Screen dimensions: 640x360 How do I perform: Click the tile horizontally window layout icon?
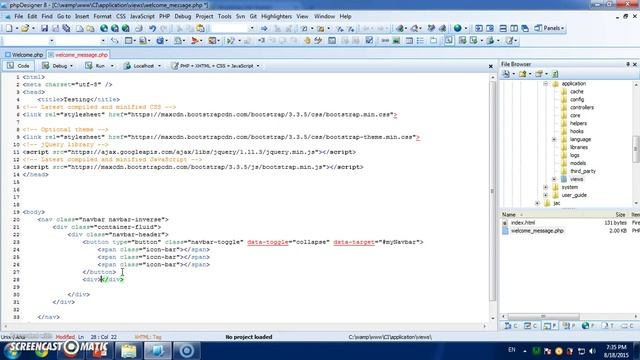click(503, 28)
